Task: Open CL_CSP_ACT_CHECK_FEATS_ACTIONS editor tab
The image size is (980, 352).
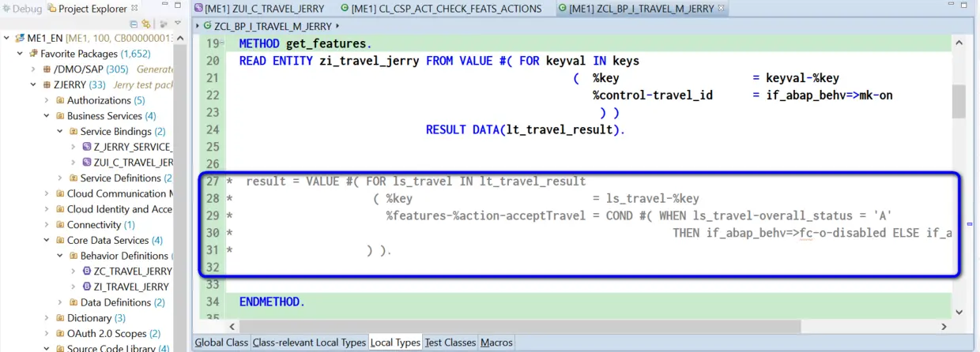Action: click(441, 9)
